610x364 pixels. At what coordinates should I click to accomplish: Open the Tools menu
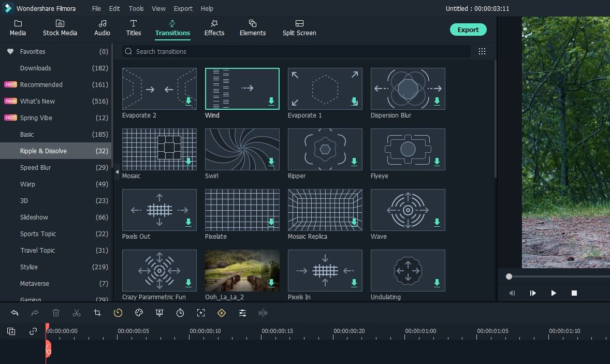click(136, 8)
